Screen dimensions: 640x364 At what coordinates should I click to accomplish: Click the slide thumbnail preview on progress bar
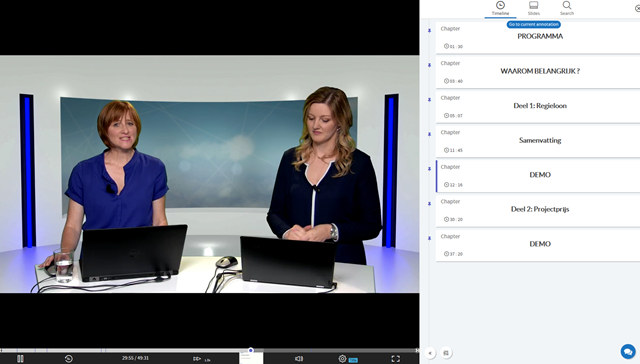click(251, 358)
